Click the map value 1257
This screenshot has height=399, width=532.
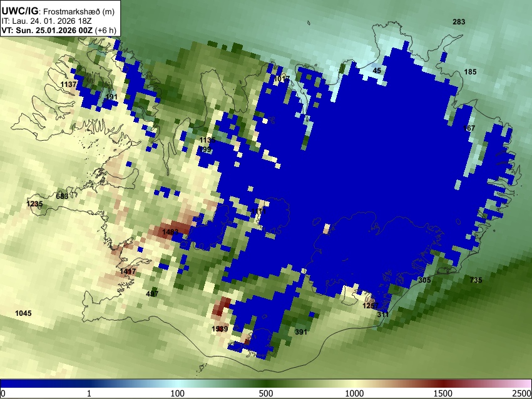pos(371,306)
